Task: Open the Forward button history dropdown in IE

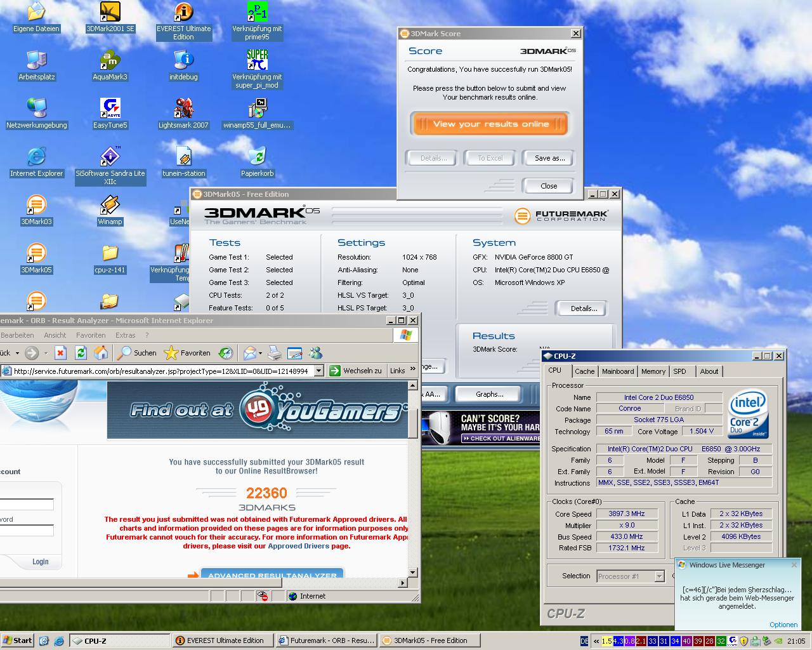Action: (46, 353)
